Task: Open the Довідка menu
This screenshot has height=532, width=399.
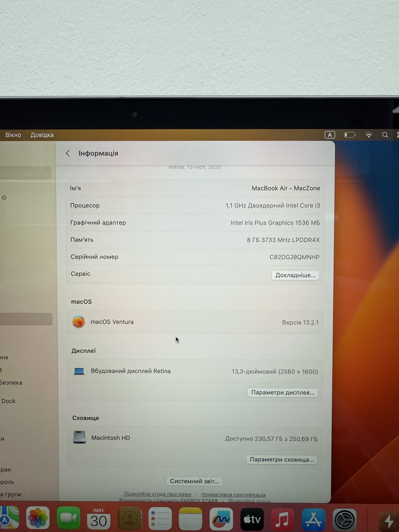Action: [x=42, y=135]
